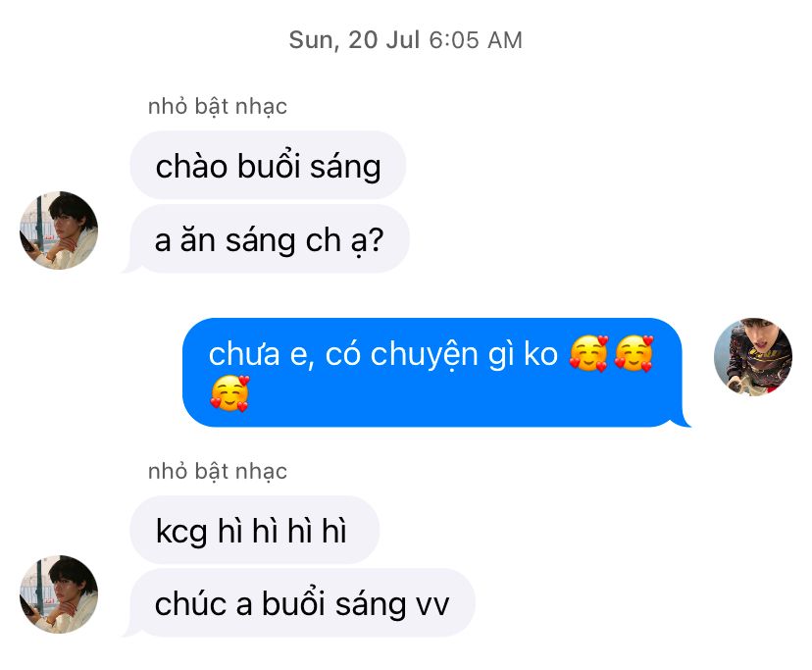Tap the smiling-hearts emoji on the blue bubble's second line
This screenshot has height=670, width=812.
[229, 393]
